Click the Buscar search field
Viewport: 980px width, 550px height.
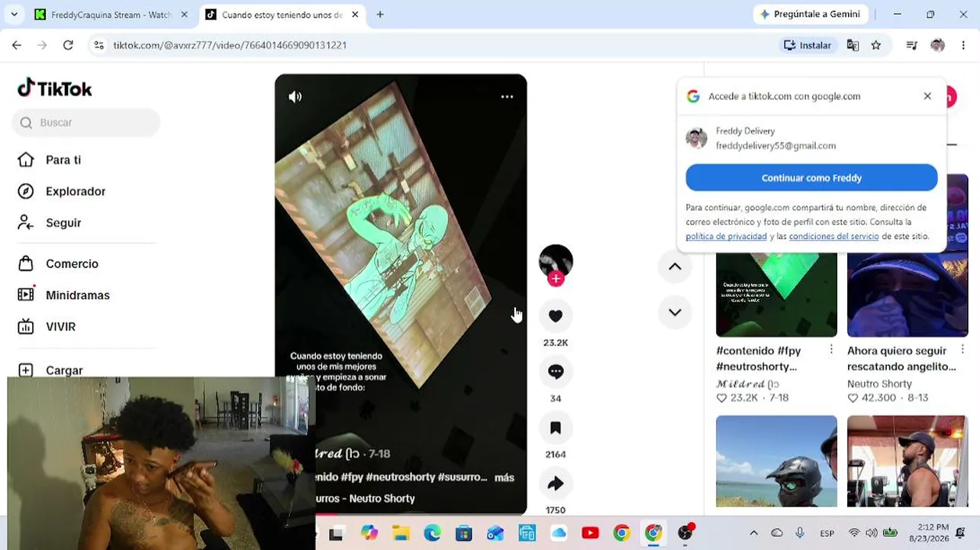86,122
